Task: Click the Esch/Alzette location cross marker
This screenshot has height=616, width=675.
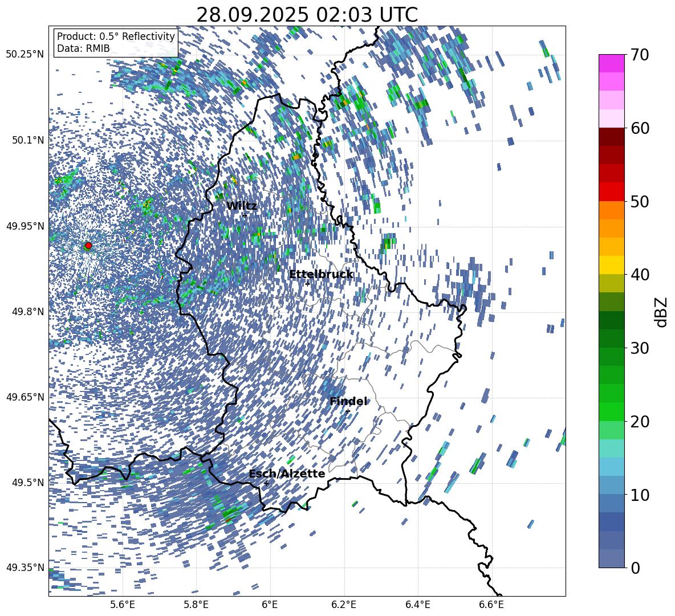Action: pos(266,483)
